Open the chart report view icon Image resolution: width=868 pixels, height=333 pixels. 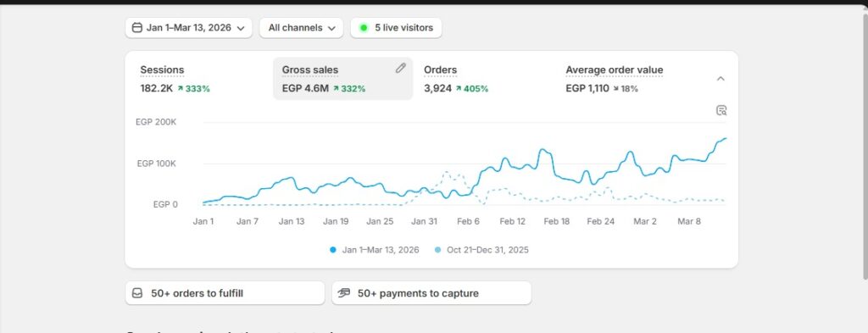(721, 110)
